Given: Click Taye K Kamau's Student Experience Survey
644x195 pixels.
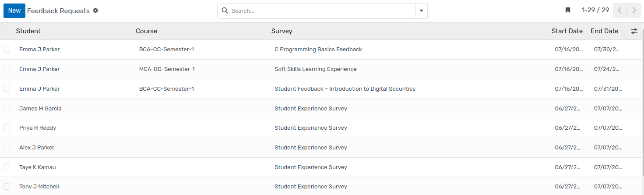Looking at the screenshot, I should [311, 167].
